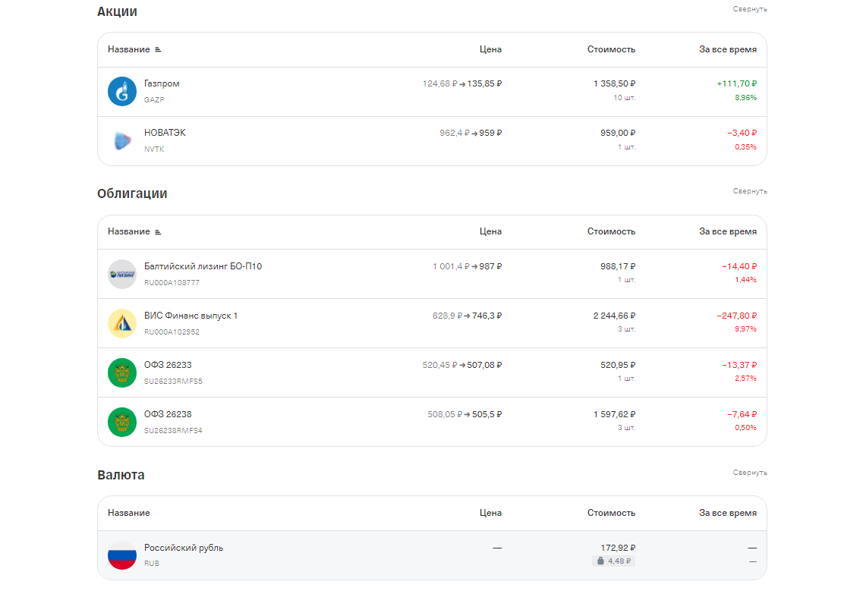Open the Газпром stock name
Image resolution: width=844 pixels, height=616 pixels.
point(162,83)
